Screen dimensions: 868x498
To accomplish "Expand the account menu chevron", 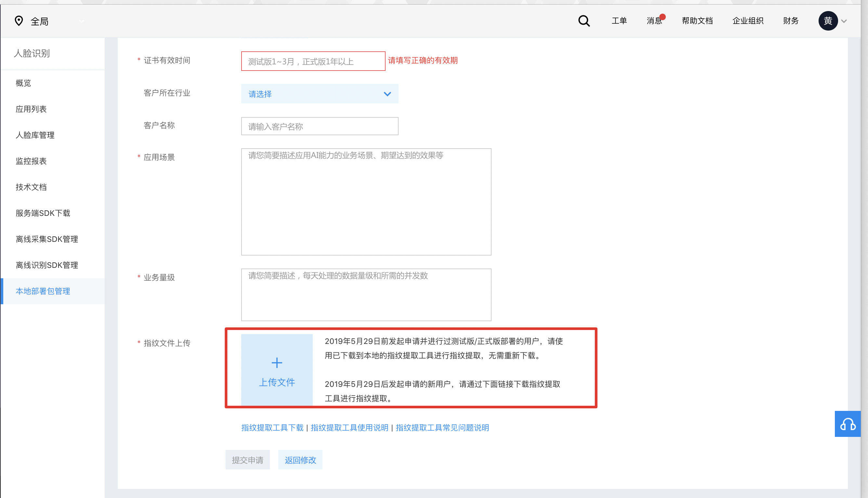I will [844, 21].
